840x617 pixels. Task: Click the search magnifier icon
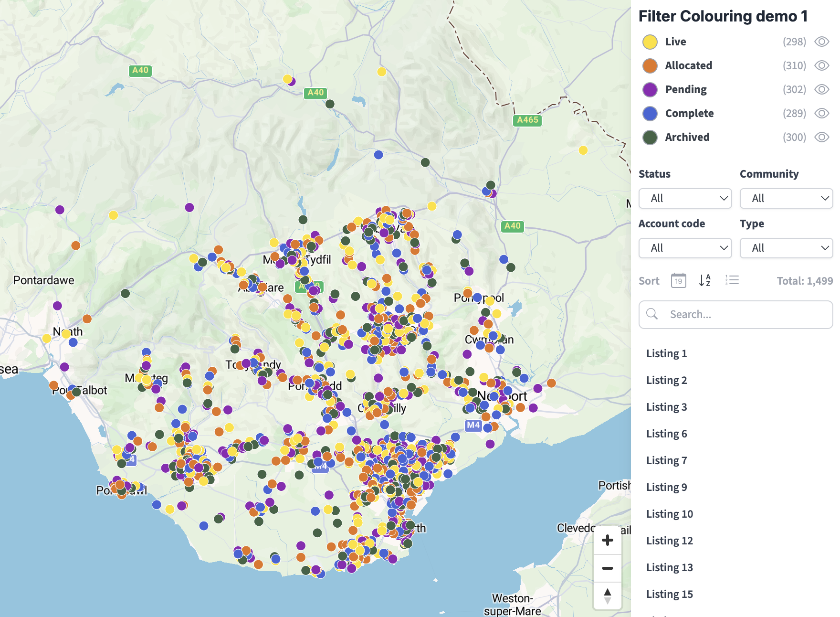tap(652, 314)
